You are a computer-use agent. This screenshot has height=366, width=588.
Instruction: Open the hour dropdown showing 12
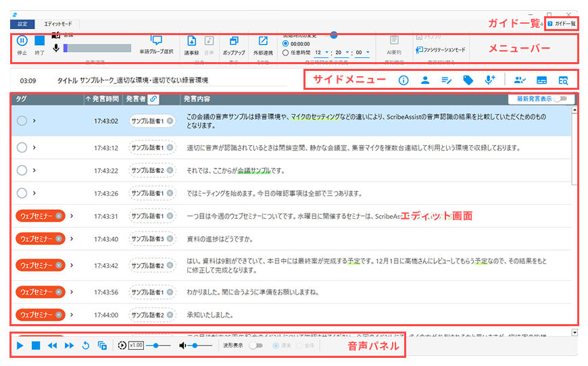[x=322, y=53]
